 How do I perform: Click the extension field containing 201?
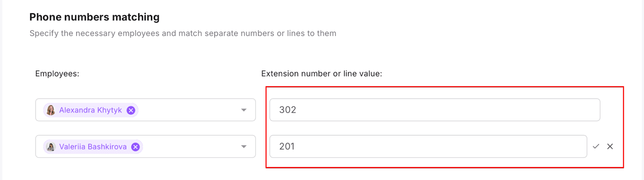click(428, 147)
